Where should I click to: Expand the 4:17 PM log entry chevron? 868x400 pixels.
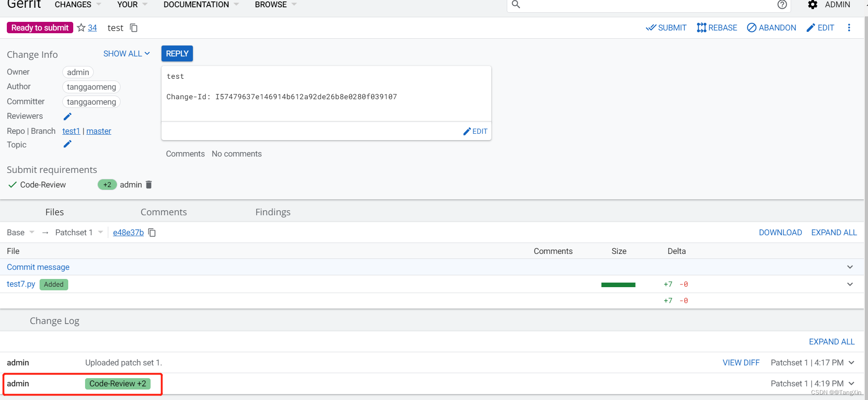coord(851,363)
